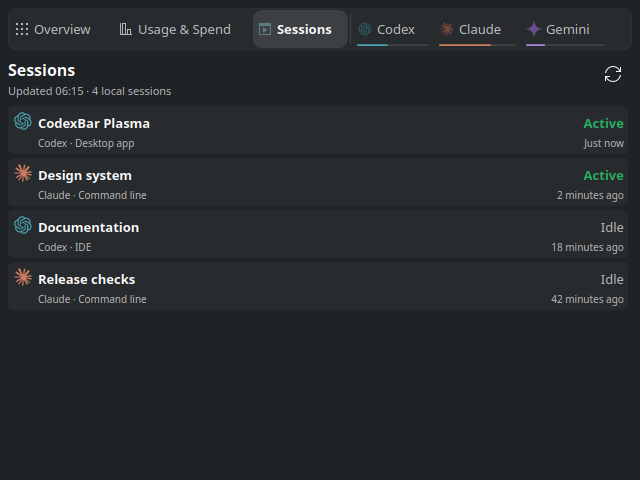The height and width of the screenshot is (480, 640).
Task: Click the Usage & Spend chart icon
Action: pos(125,29)
